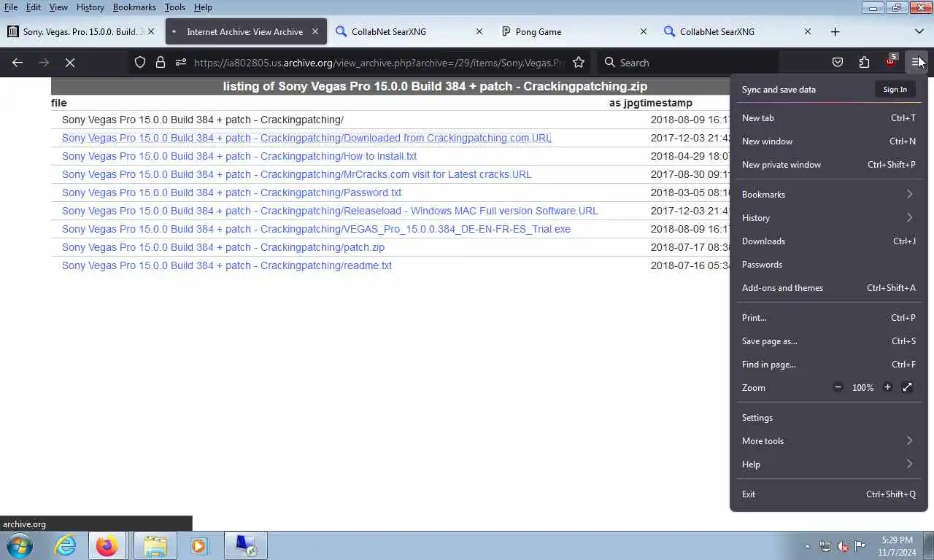
Task: Open the site permissions icon in address bar
Action: pos(181,63)
